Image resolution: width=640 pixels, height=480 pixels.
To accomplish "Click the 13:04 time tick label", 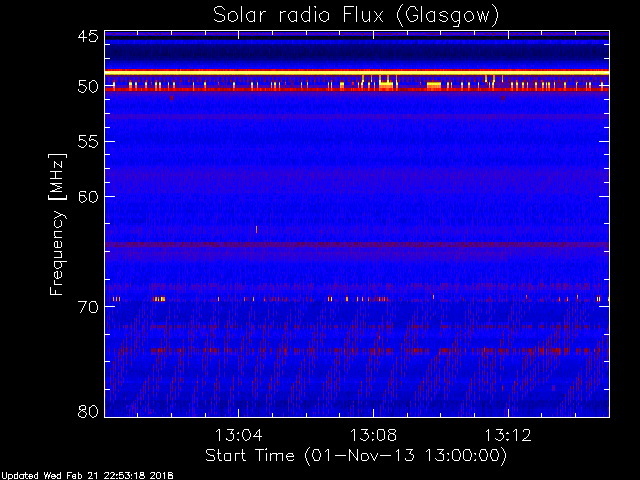I will click(239, 435).
